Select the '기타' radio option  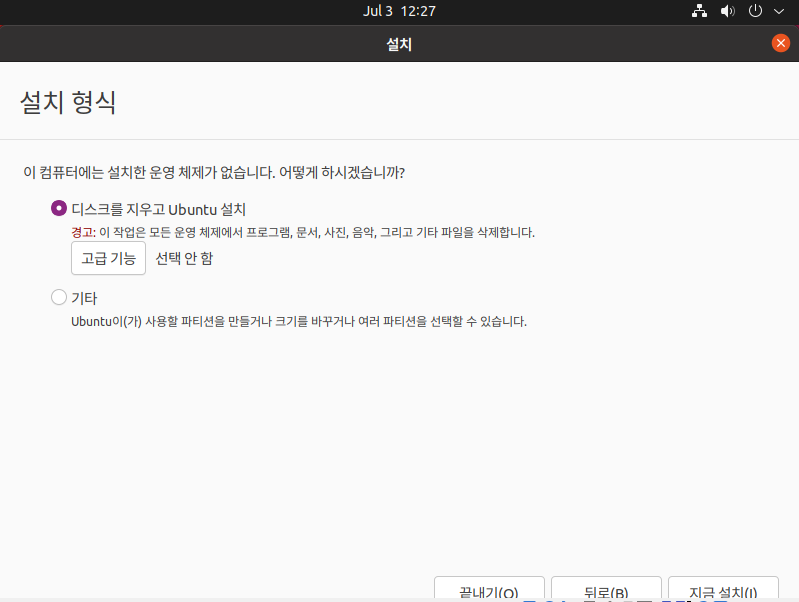tap(59, 297)
